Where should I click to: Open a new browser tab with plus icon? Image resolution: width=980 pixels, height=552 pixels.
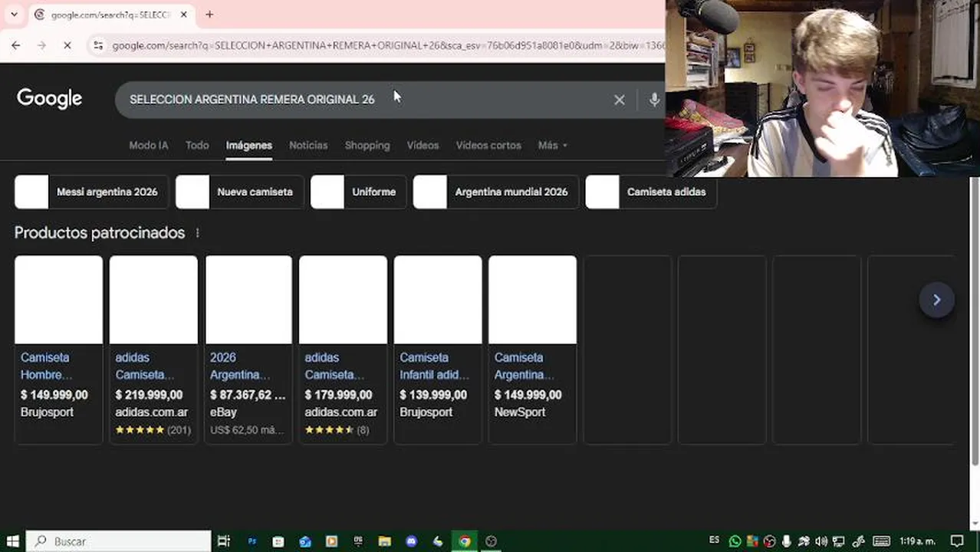[x=209, y=15]
